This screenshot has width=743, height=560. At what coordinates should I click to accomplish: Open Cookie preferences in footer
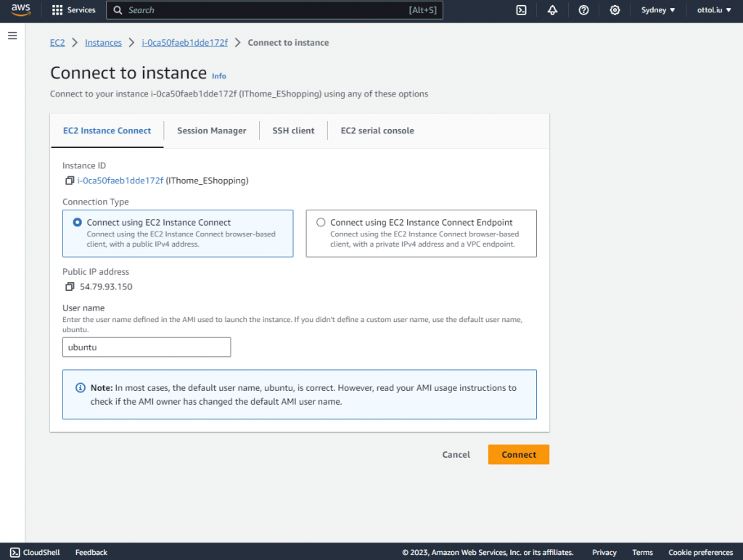[x=700, y=553]
